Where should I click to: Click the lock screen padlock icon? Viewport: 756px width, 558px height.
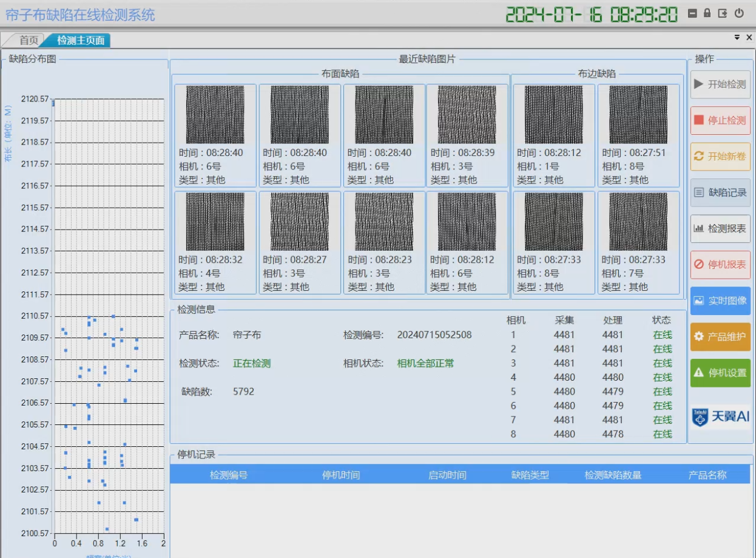pyautogui.click(x=707, y=13)
